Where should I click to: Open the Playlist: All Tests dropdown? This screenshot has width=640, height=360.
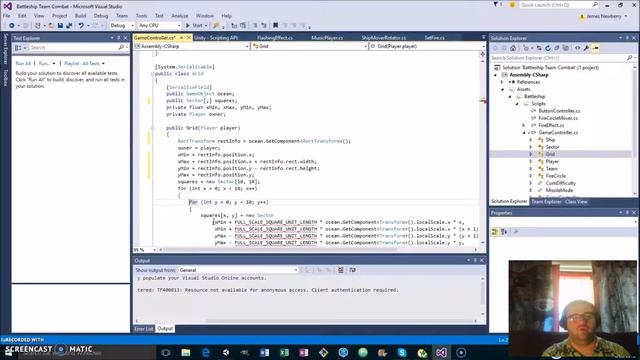84,63
